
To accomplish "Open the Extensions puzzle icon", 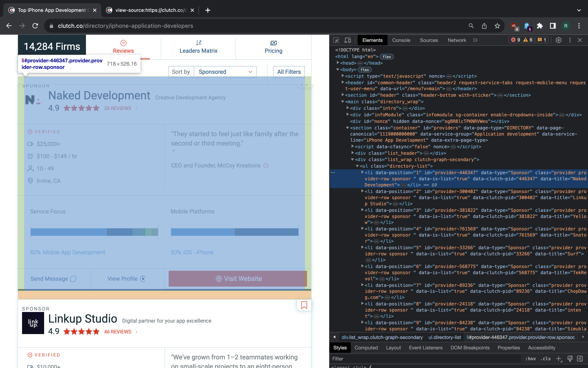I will [540, 26].
